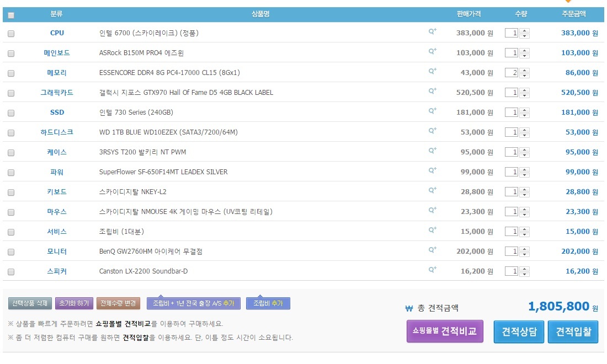Open detail magnifier for NMOUSE 4K mouse row
This screenshot has width=607, height=364.
pyautogui.click(x=433, y=210)
